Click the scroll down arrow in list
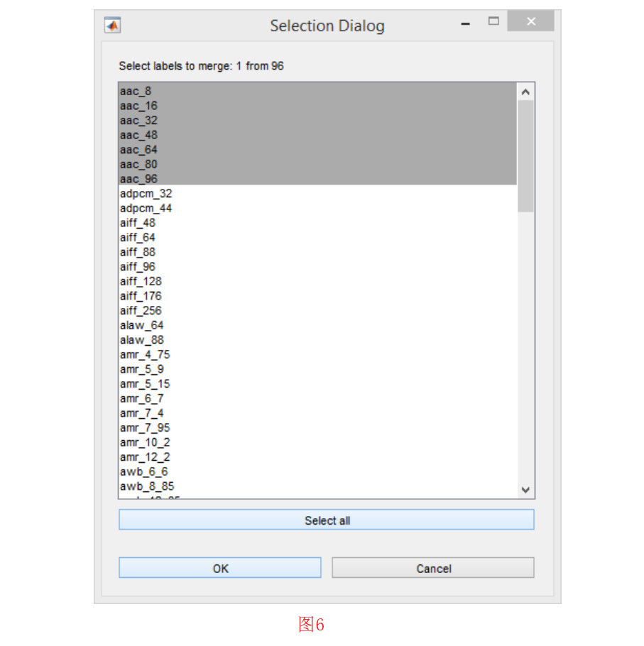The image size is (644, 646). 525,489
